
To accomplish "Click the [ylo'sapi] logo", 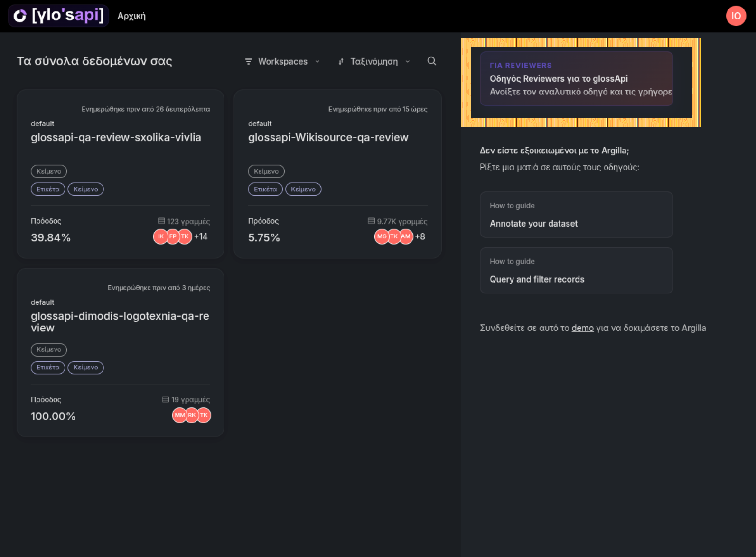I will 58,16.
